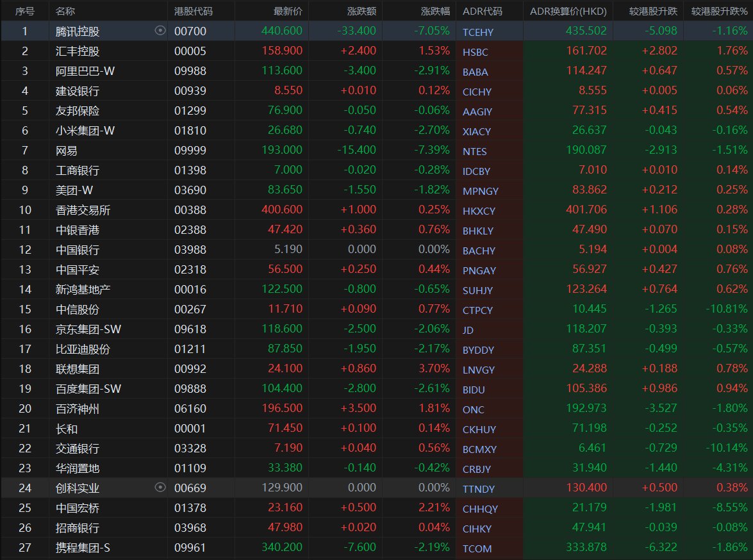This screenshot has height=560, width=753.
Task: Select the 中信股份 stock name
Action: click(78, 309)
